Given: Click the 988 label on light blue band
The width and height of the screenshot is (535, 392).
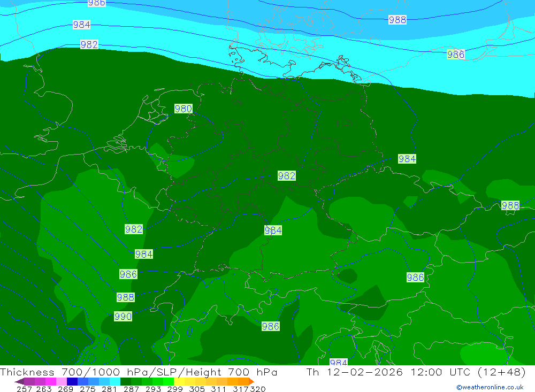Looking at the screenshot, I should coord(398,20).
